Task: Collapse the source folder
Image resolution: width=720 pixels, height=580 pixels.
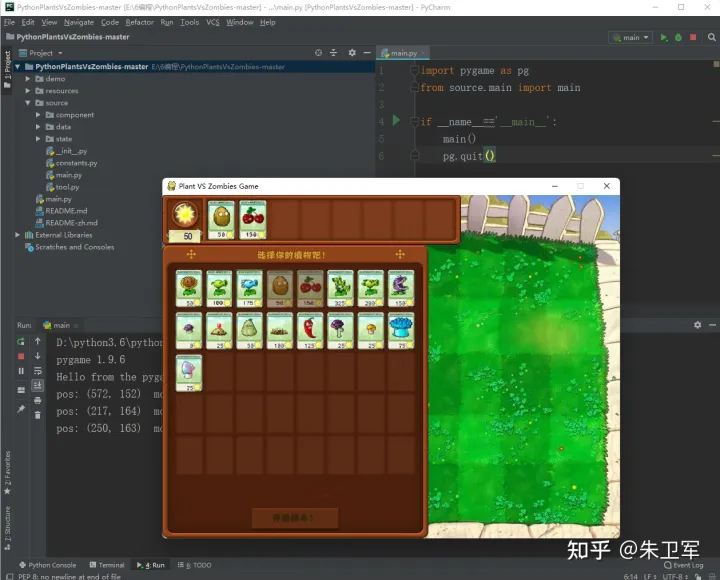Action: click(28, 103)
